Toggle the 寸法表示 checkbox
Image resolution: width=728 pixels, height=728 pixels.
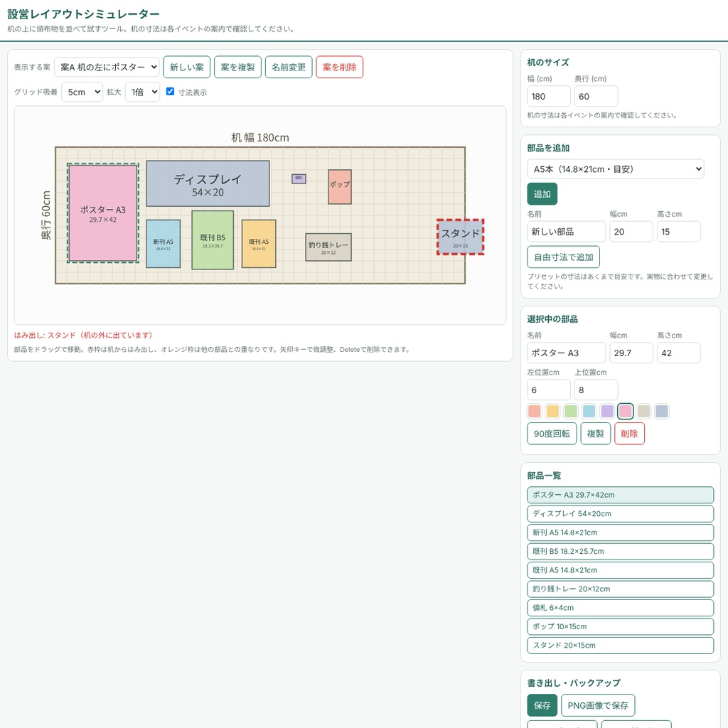click(170, 92)
